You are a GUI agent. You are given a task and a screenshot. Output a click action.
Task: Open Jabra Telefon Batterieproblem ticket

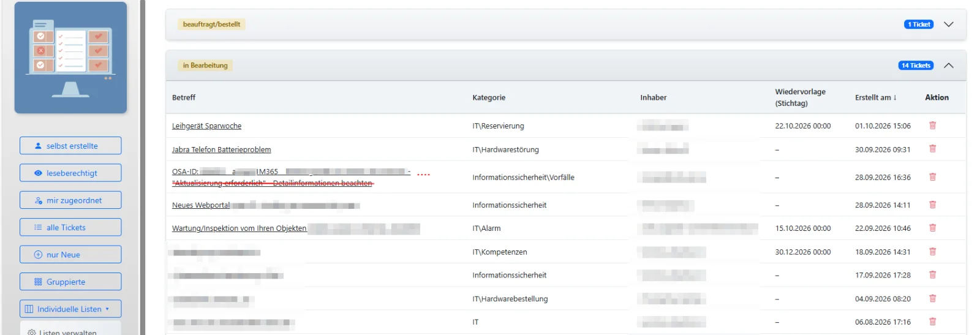221,149
